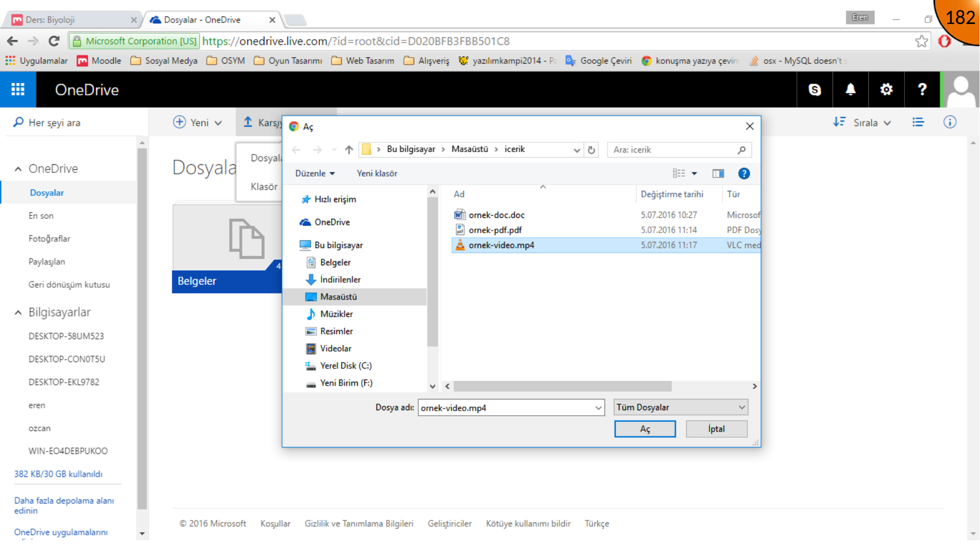The height and width of the screenshot is (551, 980).
Task: Open the Moodle bookmark
Action: pos(99,61)
